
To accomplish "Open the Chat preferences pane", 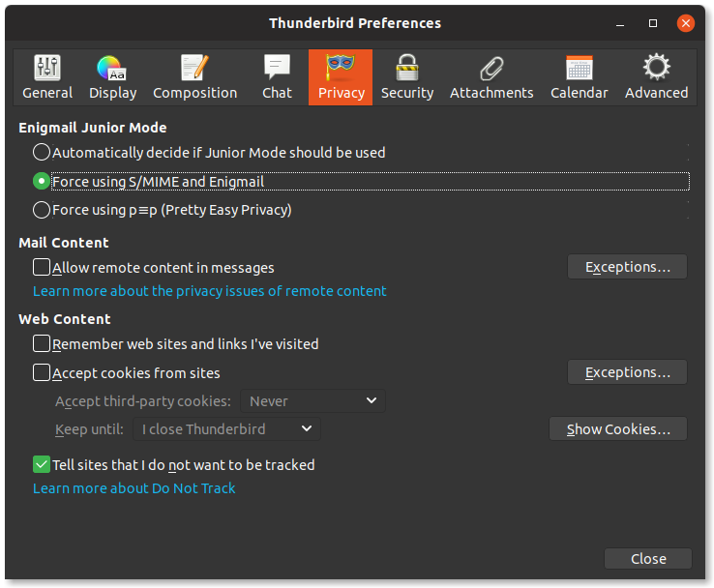I will [277, 77].
